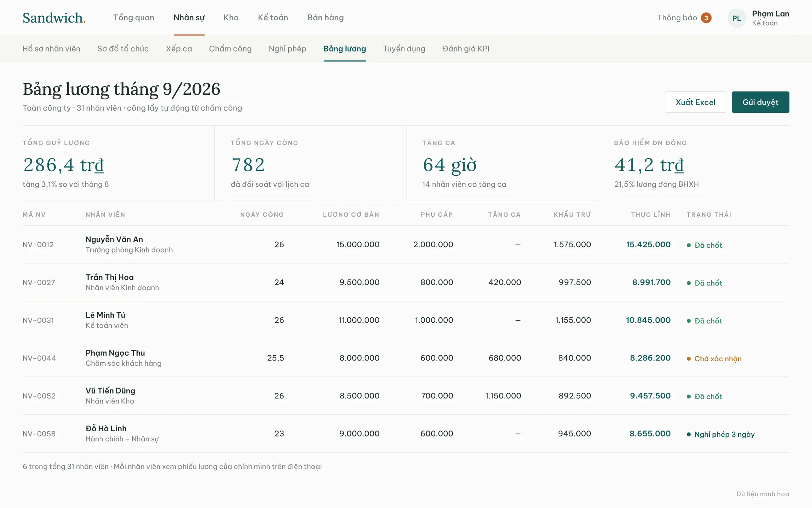The width and height of the screenshot is (812, 508).
Task: Switch to Hồ sơ nhân viên tab
Action: [52, 49]
